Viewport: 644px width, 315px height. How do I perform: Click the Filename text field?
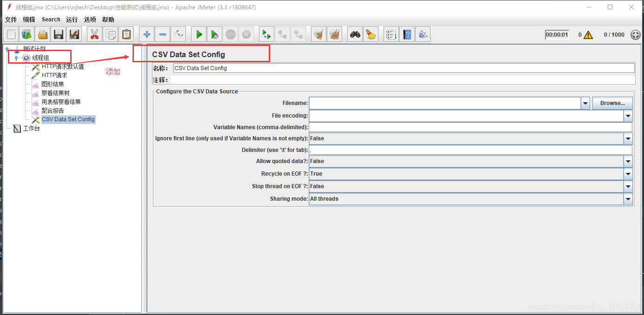click(x=445, y=103)
